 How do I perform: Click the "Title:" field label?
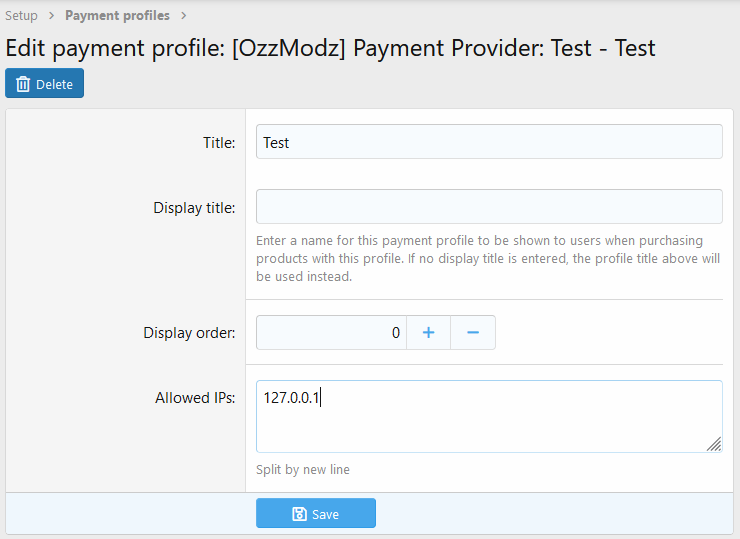point(219,143)
